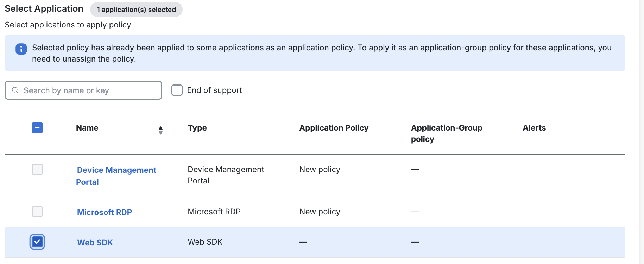Check the Microsoft RDP row checkbox
644x264 pixels.
[37, 212]
